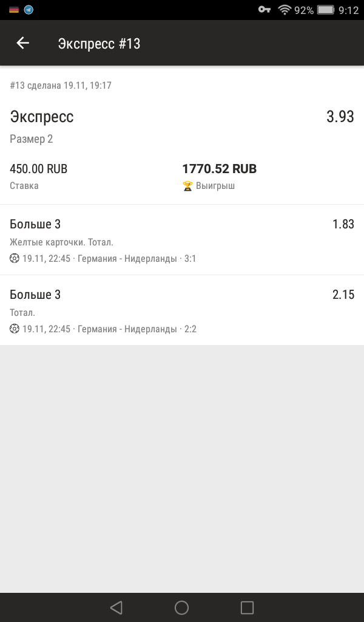The width and height of the screenshot is (364, 622).
Task: Tap the German flag status icon
Action: (x=13, y=10)
